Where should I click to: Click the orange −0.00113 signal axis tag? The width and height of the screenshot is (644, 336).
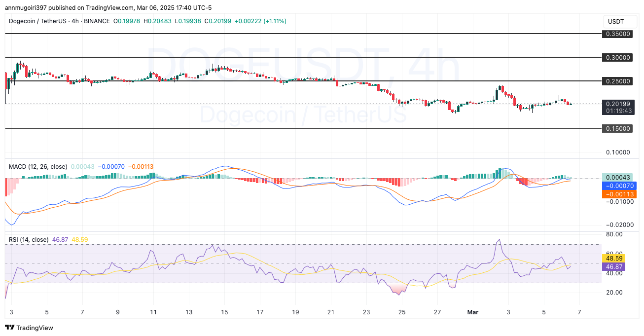tap(619, 194)
